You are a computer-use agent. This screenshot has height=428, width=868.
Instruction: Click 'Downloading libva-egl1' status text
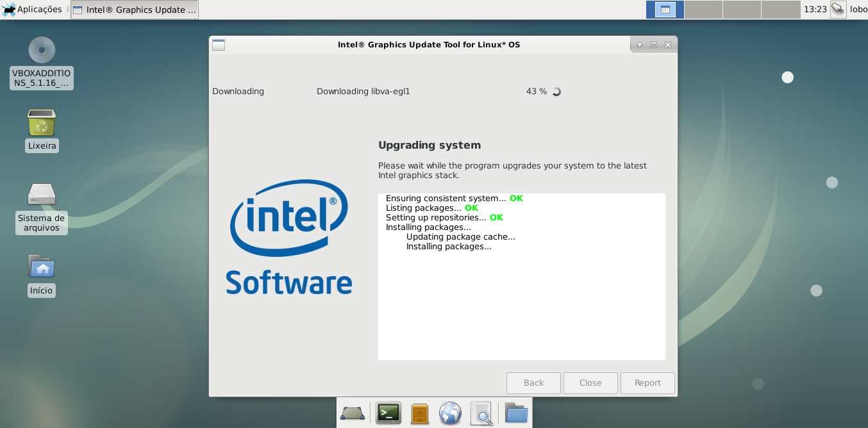point(363,92)
